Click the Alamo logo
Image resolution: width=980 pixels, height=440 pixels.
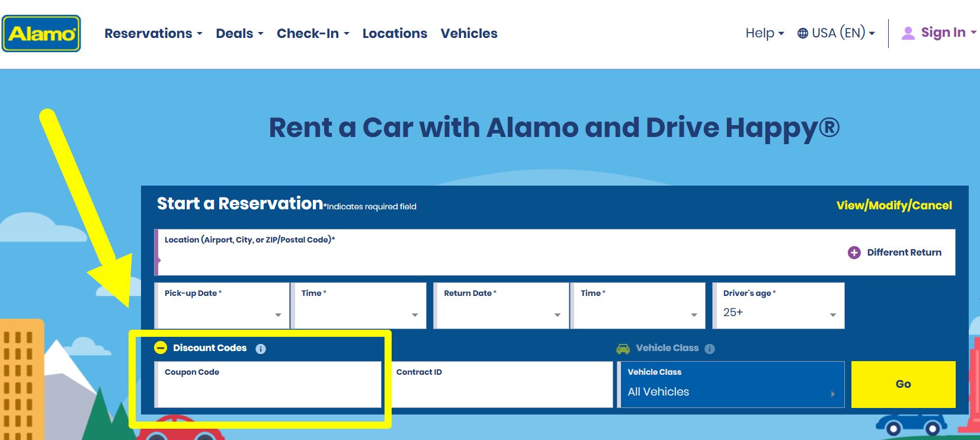coord(41,34)
